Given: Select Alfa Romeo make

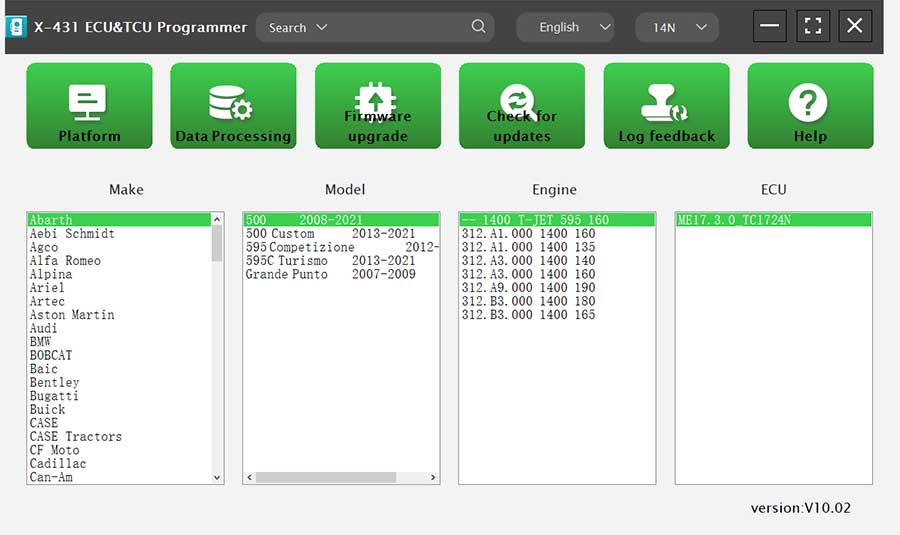Looking at the screenshot, I should pos(119,261).
